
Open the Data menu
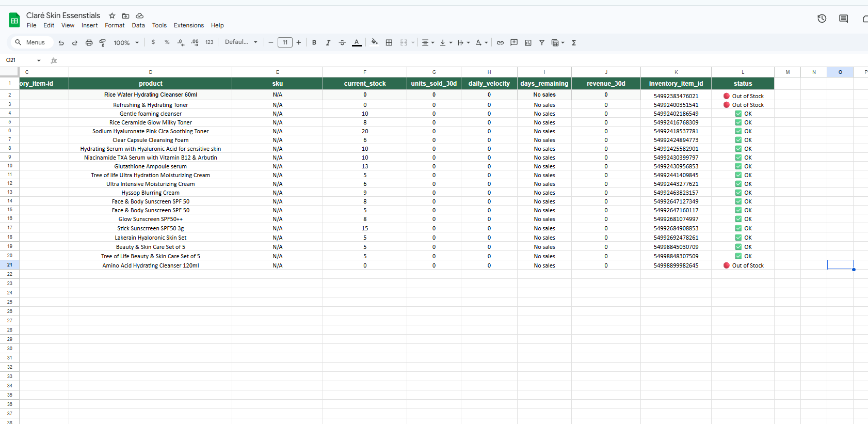coord(138,25)
